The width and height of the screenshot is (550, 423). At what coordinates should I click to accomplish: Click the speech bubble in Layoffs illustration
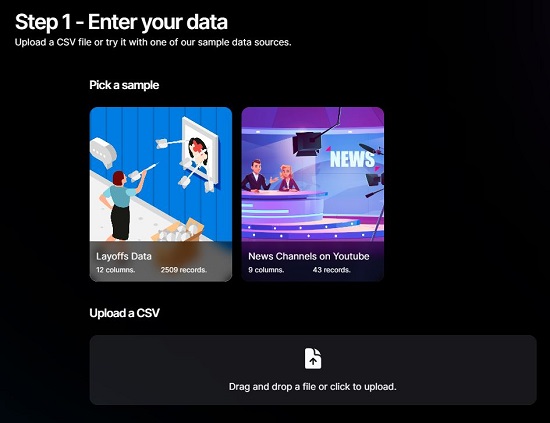pos(103,152)
